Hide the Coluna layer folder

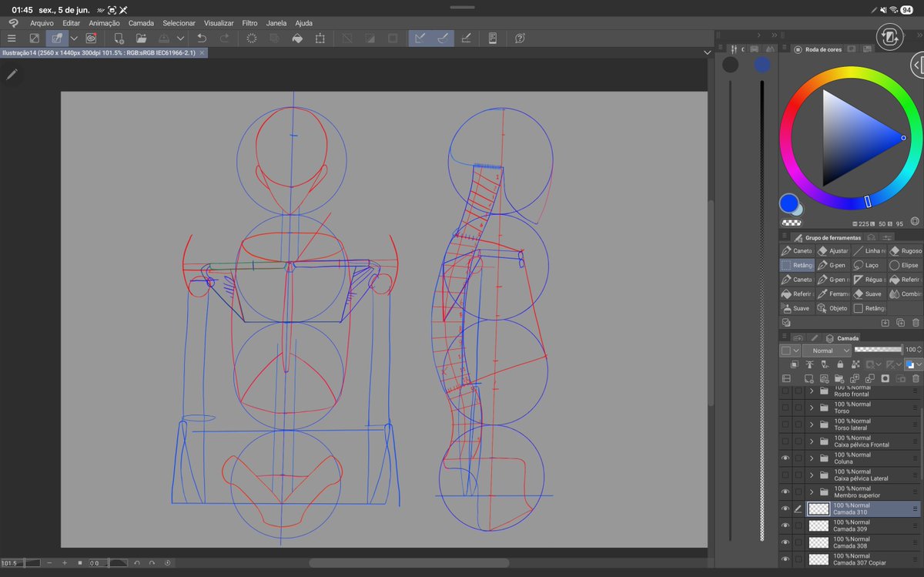pyautogui.click(x=785, y=458)
